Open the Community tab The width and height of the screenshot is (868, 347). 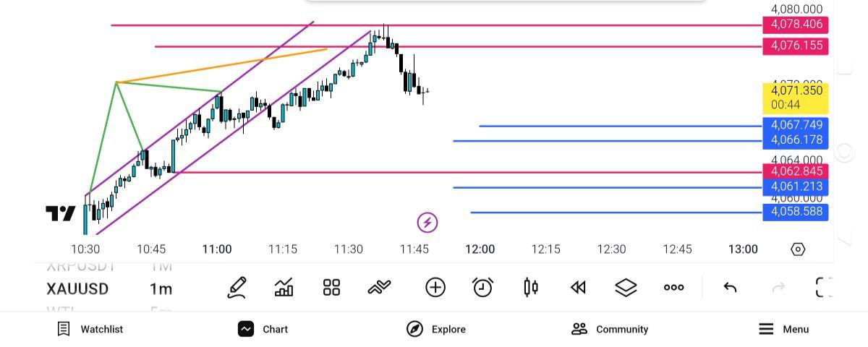tap(610, 329)
